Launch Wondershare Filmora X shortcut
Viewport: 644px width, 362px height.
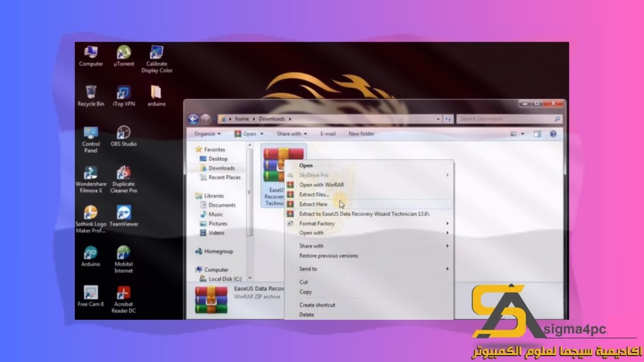pyautogui.click(x=91, y=179)
